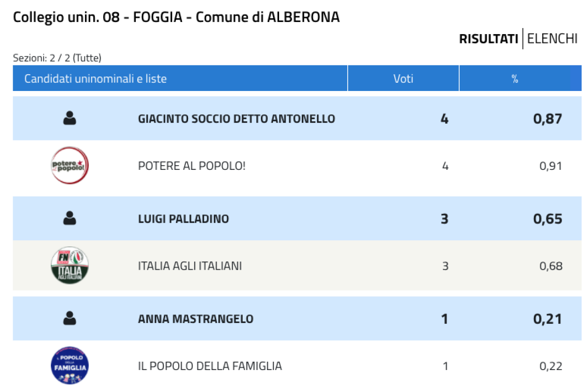Click the Potere al Popolo party logo
Viewport: 588px width, 392px height.
tap(70, 166)
